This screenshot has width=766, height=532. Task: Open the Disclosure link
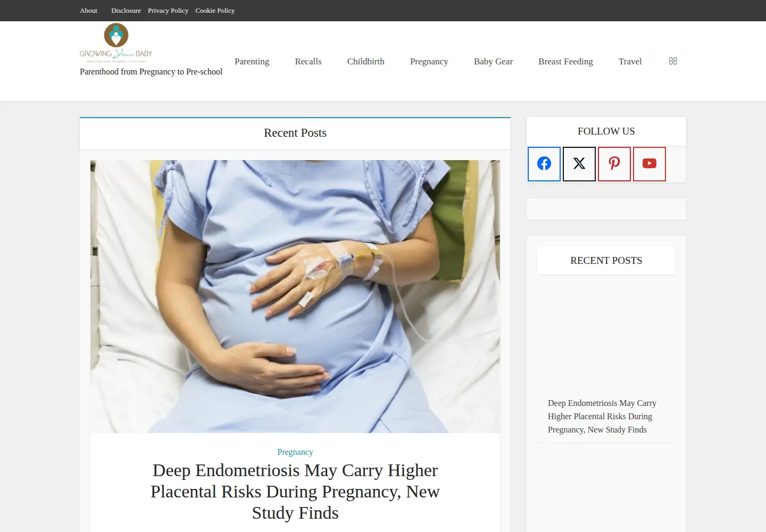[x=126, y=11]
